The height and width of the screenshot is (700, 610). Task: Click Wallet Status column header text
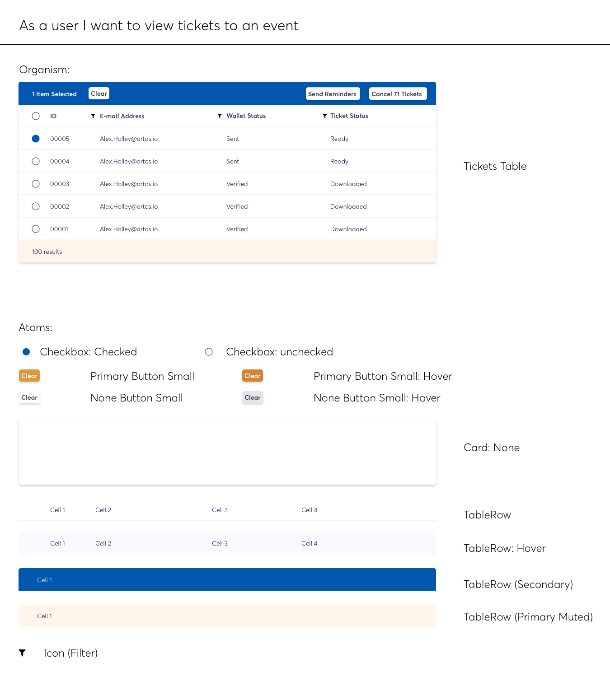(x=246, y=116)
